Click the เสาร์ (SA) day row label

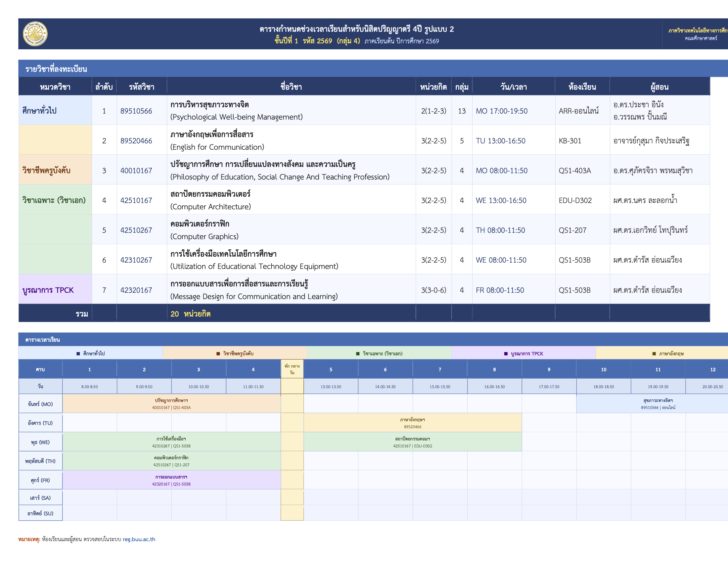40,497
